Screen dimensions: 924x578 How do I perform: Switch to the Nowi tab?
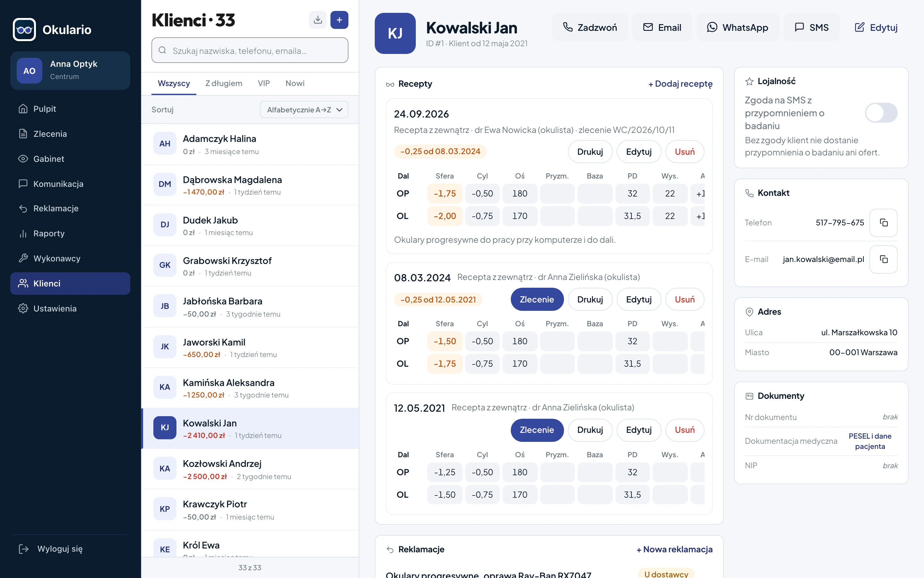(x=295, y=83)
